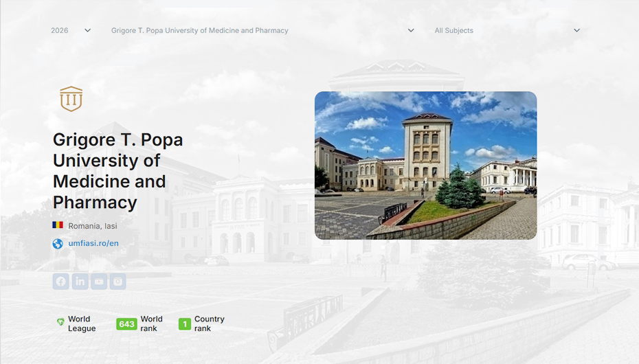This screenshot has width=639, height=364.
Task: Open the 2026 year dropdown
Action: point(71,30)
